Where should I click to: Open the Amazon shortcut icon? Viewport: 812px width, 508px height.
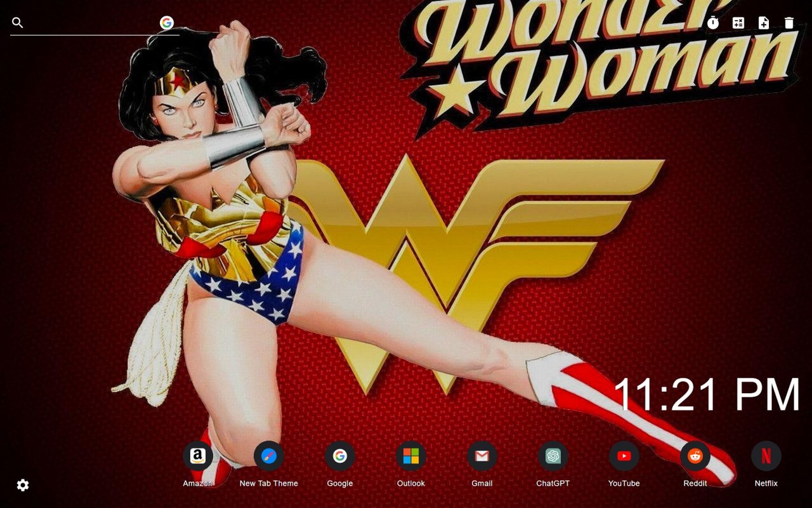(x=198, y=456)
